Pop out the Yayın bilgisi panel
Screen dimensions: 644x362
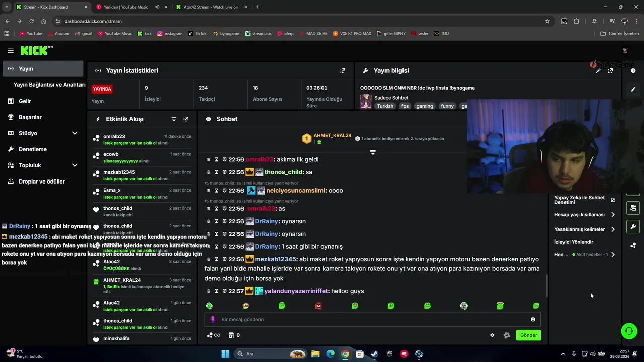610,71
